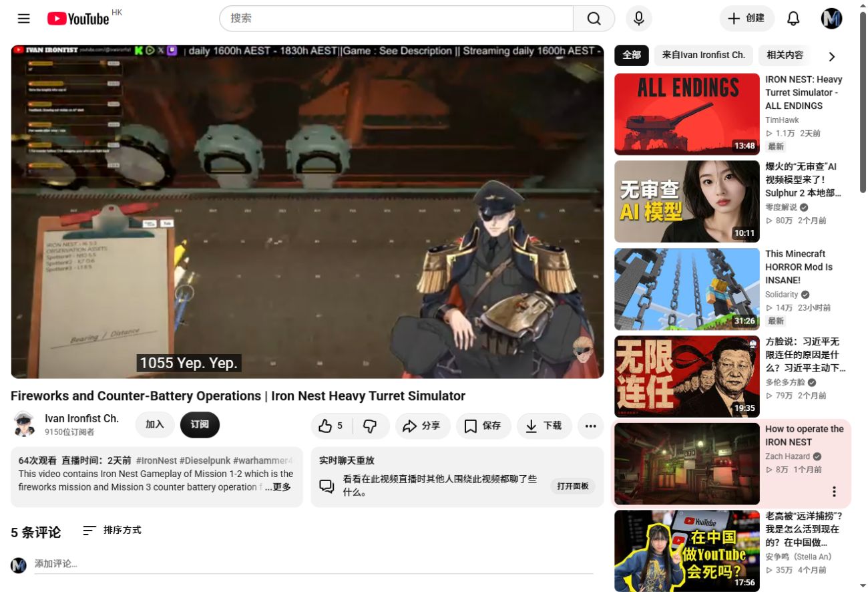868x592 pixels.
Task: Open Ivan Ironfist Ch. channel name
Action: [81, 419]
